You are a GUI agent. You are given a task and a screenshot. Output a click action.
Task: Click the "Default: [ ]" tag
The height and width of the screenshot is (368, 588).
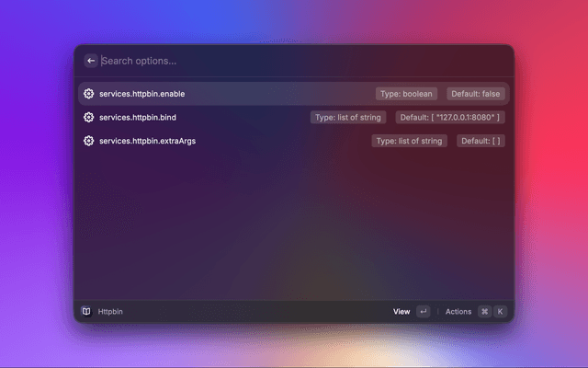481,141
